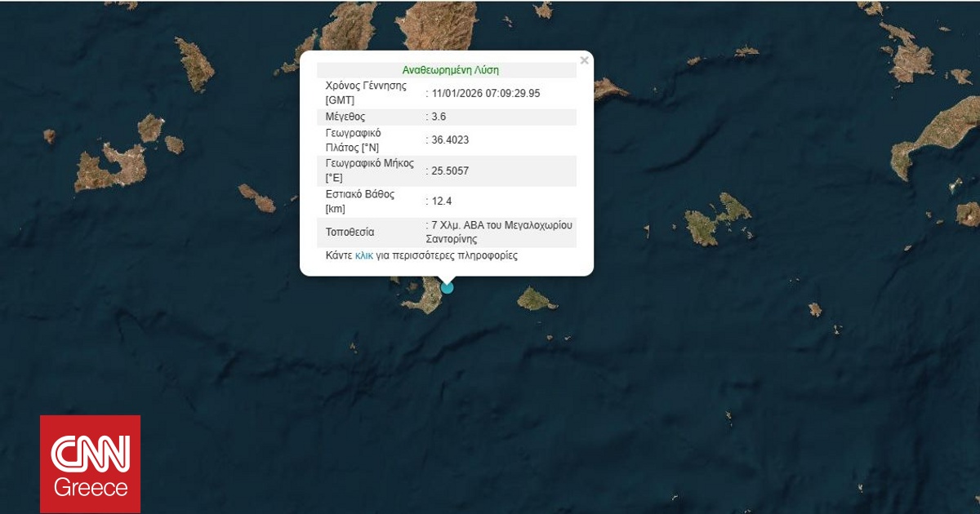
Task: Click the origin time value 11/01/2026 07:09:29.95
Action: [x=485, y=93]
